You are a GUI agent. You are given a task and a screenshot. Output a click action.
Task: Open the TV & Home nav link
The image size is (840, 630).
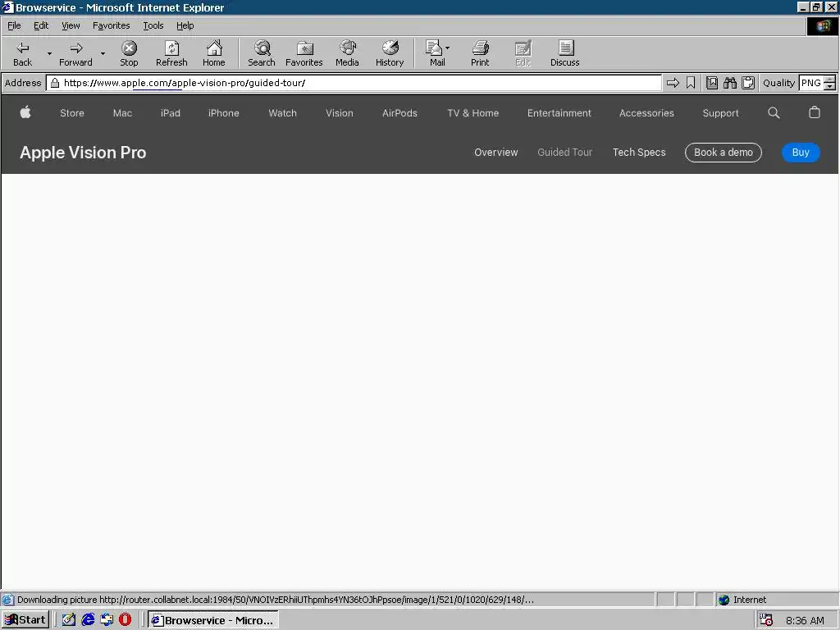(473, 113)
